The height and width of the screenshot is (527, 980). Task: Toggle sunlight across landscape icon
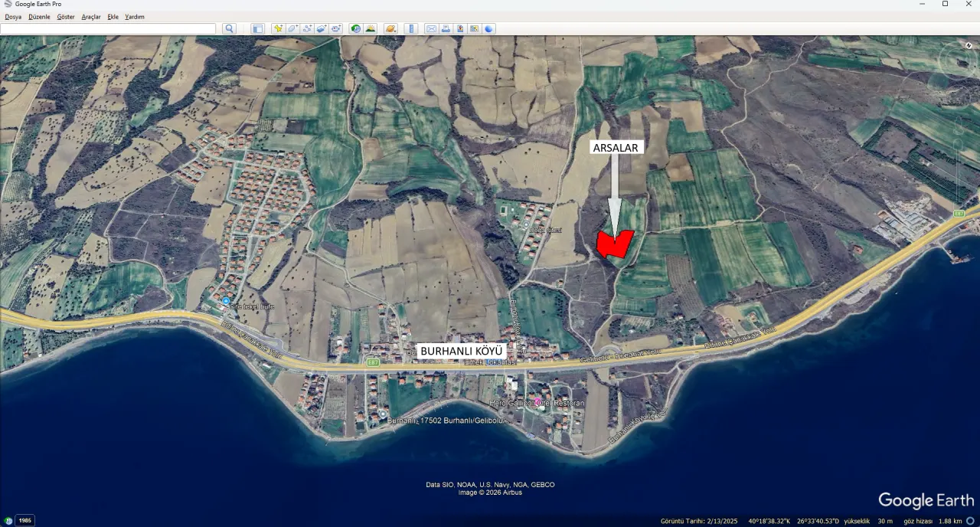(x=371, y=28)
